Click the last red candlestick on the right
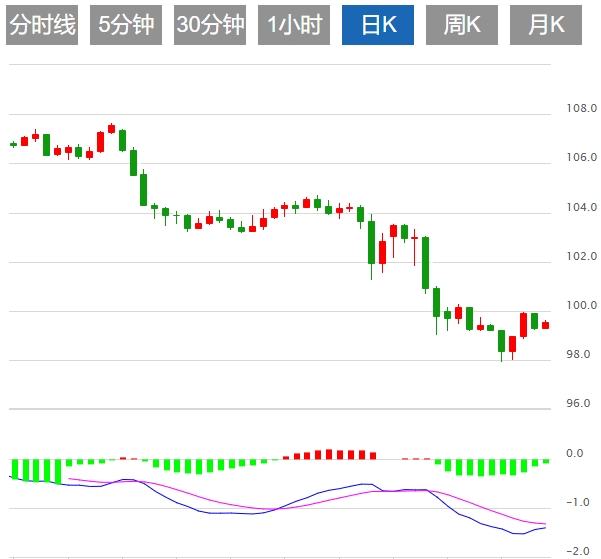The height and width of the screenshot is (559, 601). click(545, 325)
